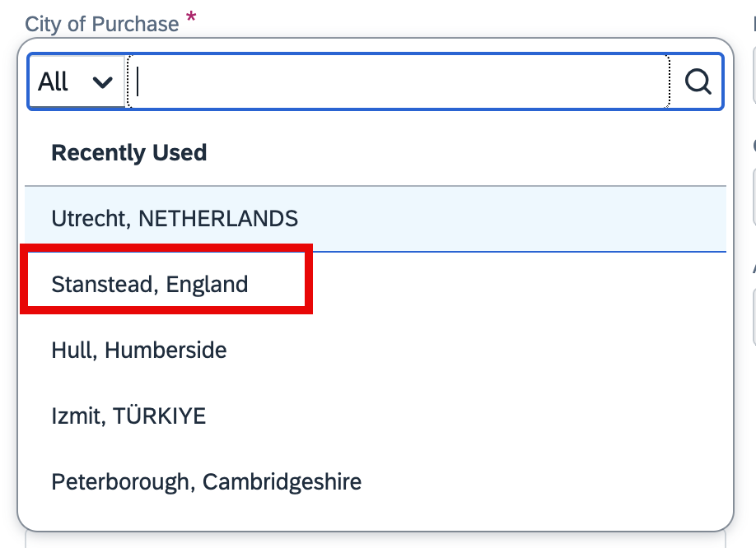The image size is (756, 548).
Task: Expand the chevron arrow beside "All"
Action: pos(103,82)
